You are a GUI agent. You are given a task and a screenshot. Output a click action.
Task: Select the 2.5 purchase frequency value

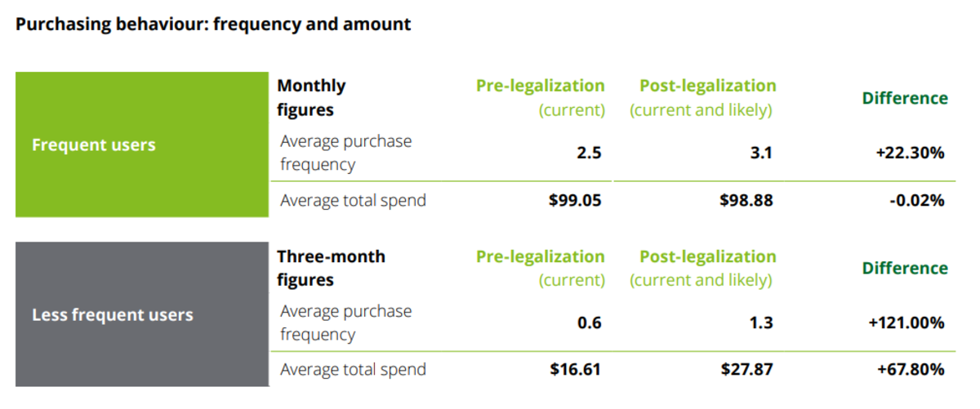point(589,153)
